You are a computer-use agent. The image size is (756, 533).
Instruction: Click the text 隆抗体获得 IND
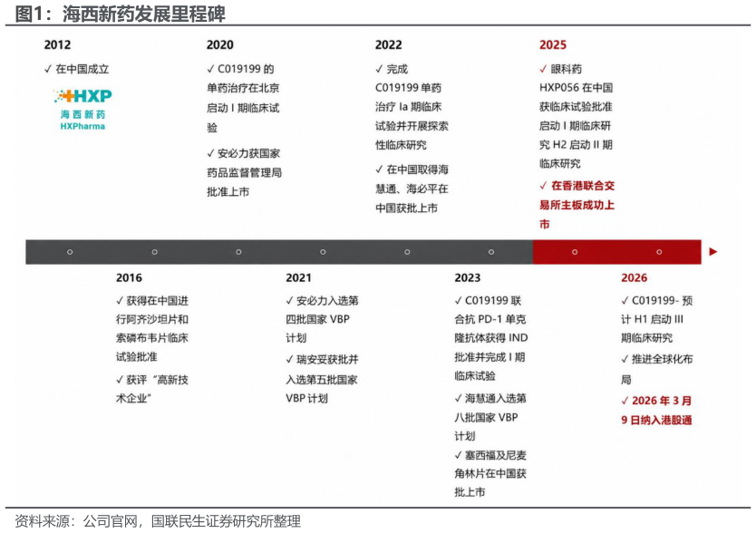(x=490, y=338)
